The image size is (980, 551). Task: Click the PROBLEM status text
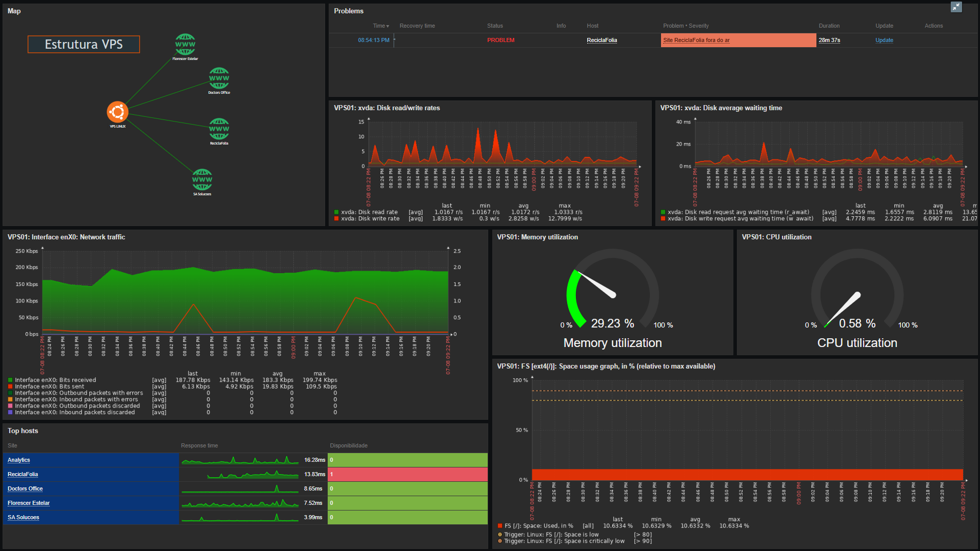[x=501, y=40]
